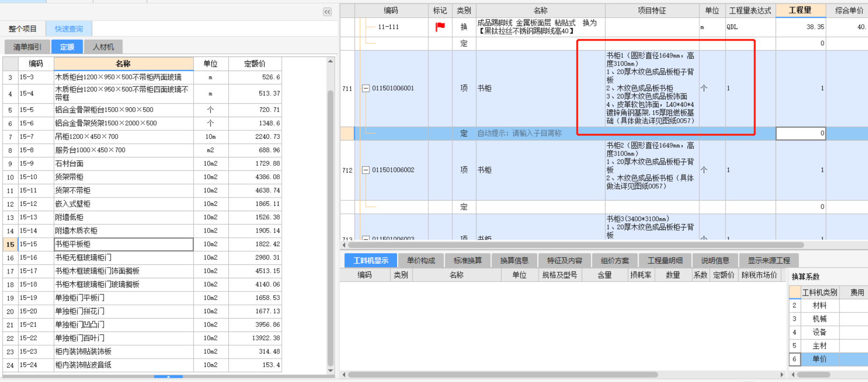Click right arrow of material panel horizontal scrollbar
The image size is (868, 382).
(x=782, y=375)
